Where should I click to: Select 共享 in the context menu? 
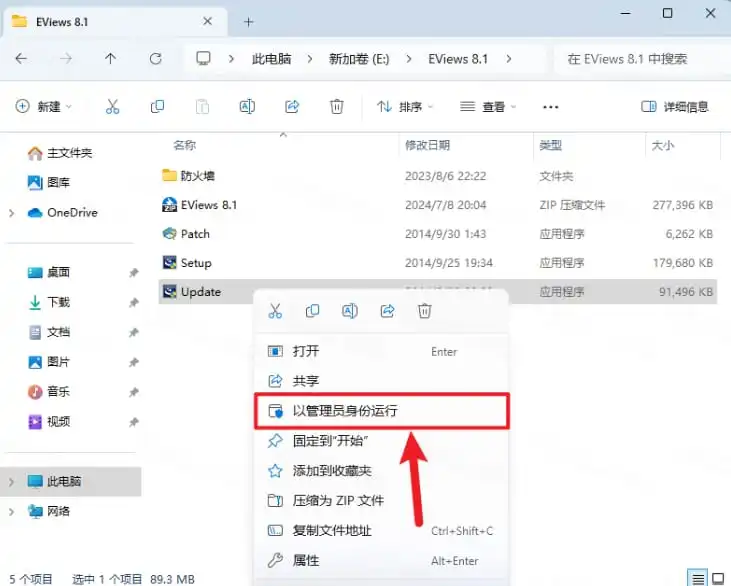(381, 381)
